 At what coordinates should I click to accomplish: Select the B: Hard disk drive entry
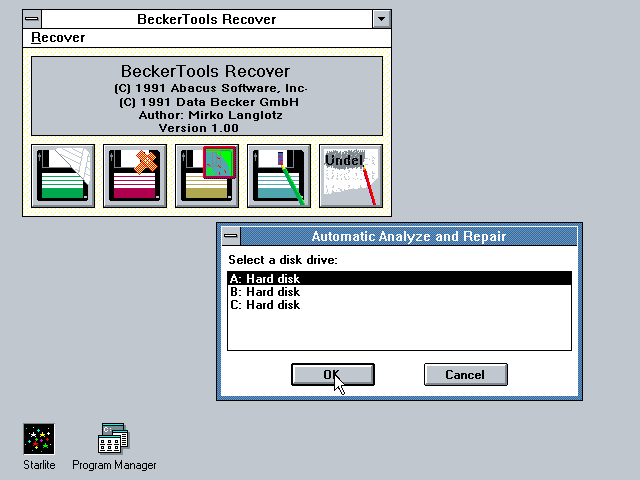(399, 291)
